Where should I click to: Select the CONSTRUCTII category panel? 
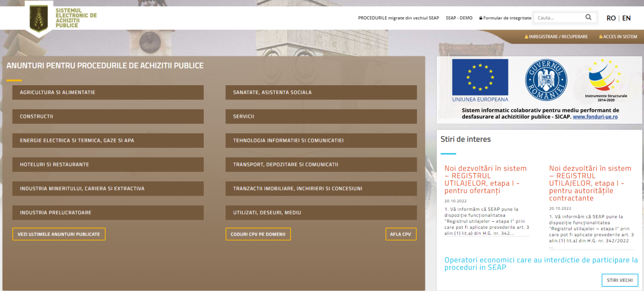point(108,116)
